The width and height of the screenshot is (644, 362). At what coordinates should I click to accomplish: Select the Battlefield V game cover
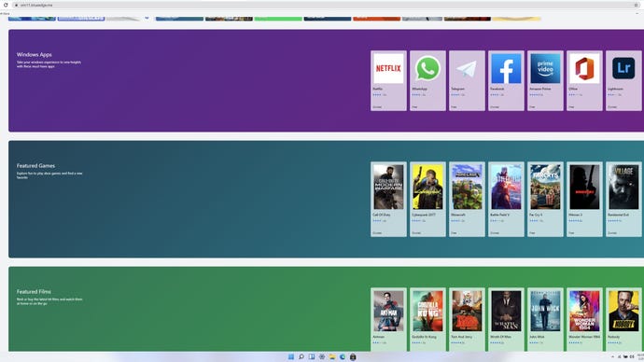(506, 188)
